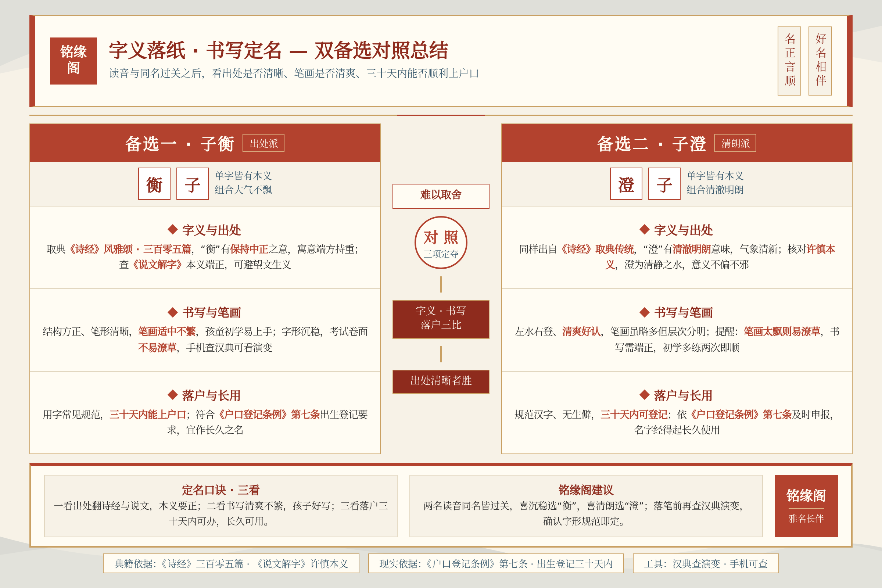This screenshot has height=588, width=882.
Task: Click the highlighted 《说文解字》 text under 子衡
Action: pyautogui.click(x=158, y=265)
